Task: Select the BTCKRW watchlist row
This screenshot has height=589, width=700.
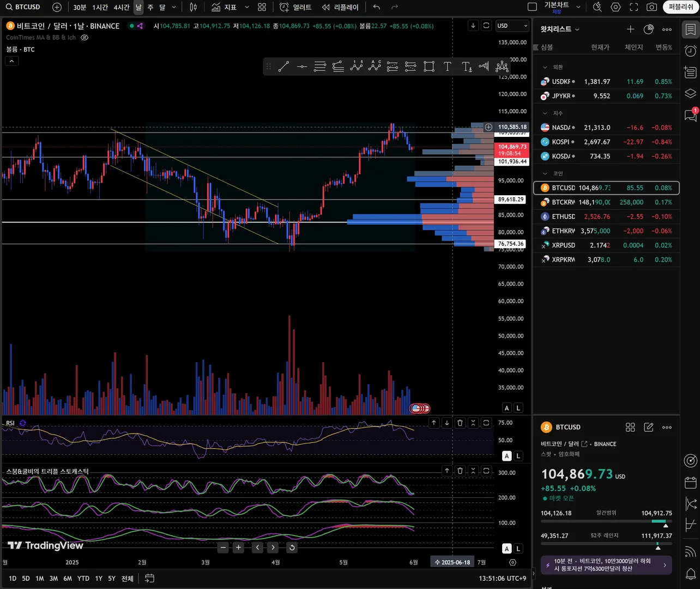Action: pos(606,202)
